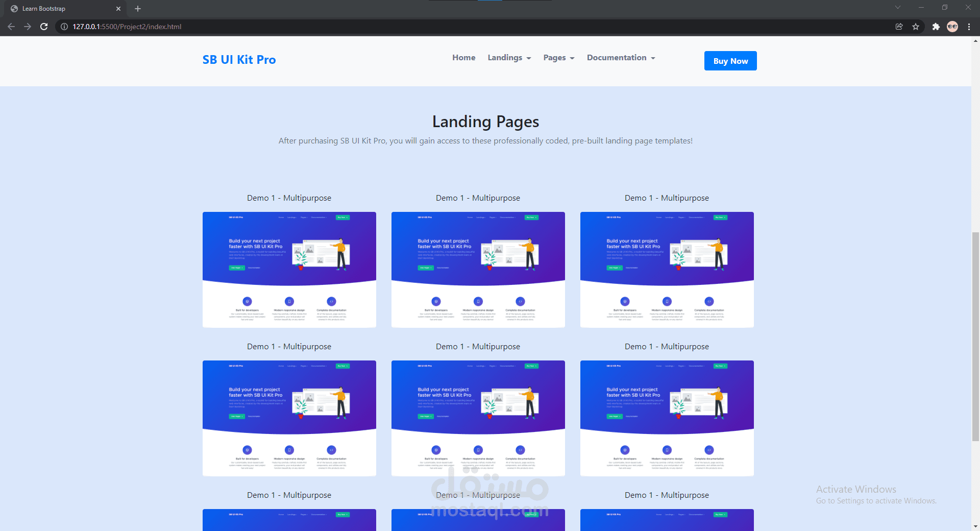Click the scrollbar up arrow
980x531 pixels.
click(x=975, y=40)
